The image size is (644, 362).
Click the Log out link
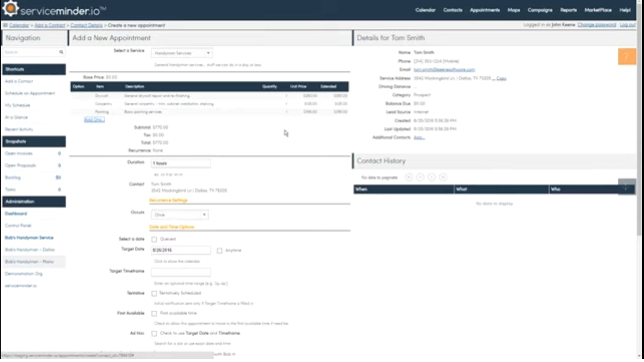(x=627, y=24)
